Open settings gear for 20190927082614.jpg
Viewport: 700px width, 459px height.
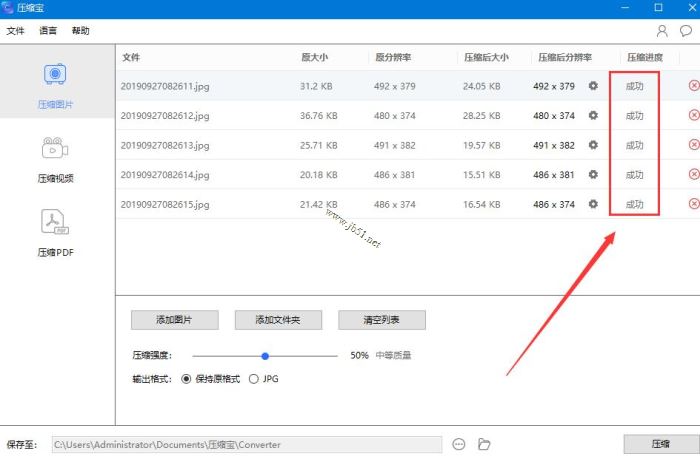593,174
